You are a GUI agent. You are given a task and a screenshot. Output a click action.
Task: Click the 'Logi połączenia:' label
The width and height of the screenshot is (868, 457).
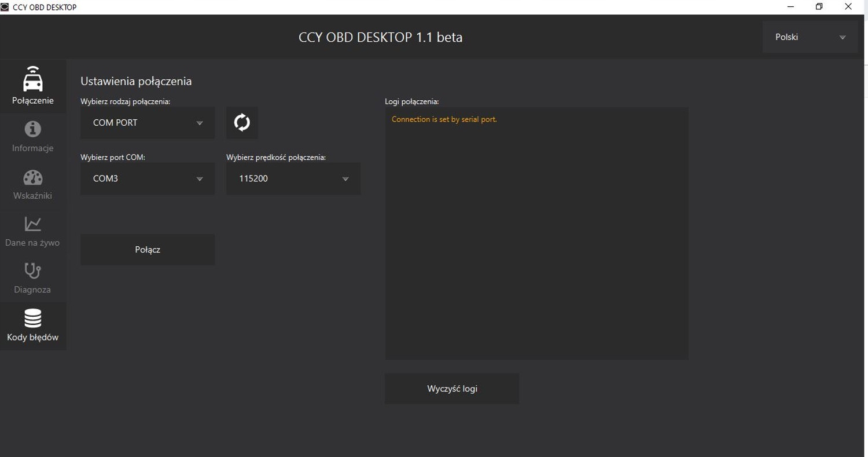(x=412, y=101)
